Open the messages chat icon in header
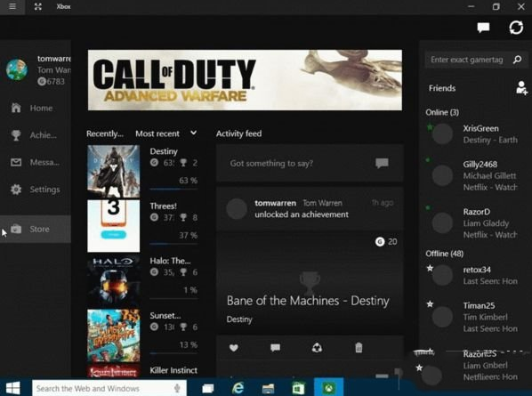This screenshot has height=396, width=532. click(x=483, y=28)
